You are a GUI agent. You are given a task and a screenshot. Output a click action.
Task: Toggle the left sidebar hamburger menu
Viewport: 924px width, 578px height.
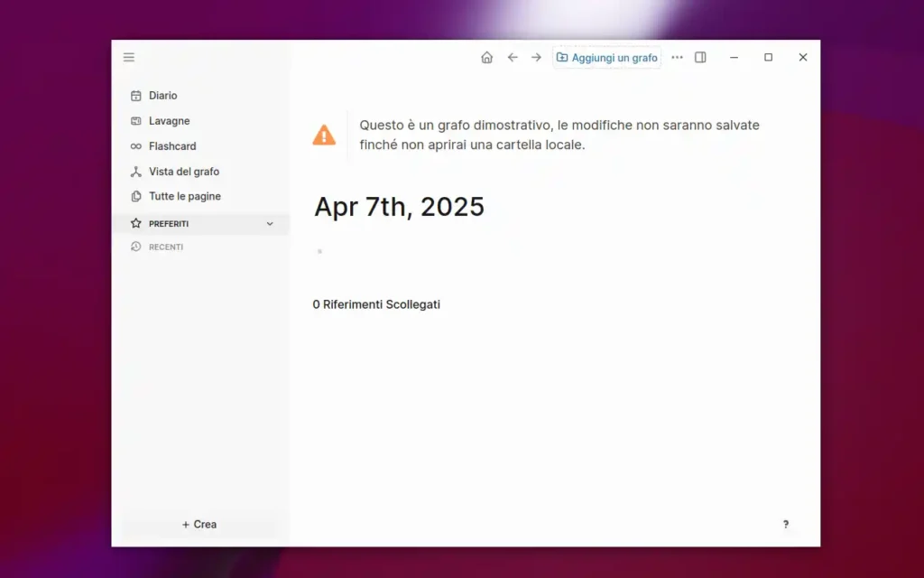[x=129, y=57]
